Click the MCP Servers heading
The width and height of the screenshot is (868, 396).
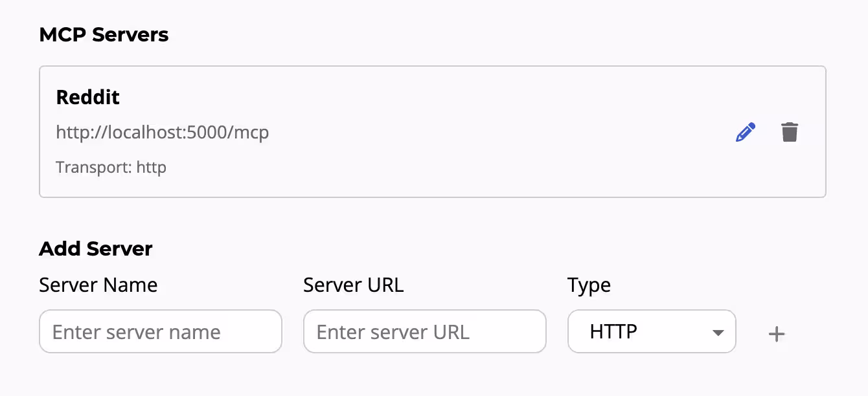(x=104, y=34)
